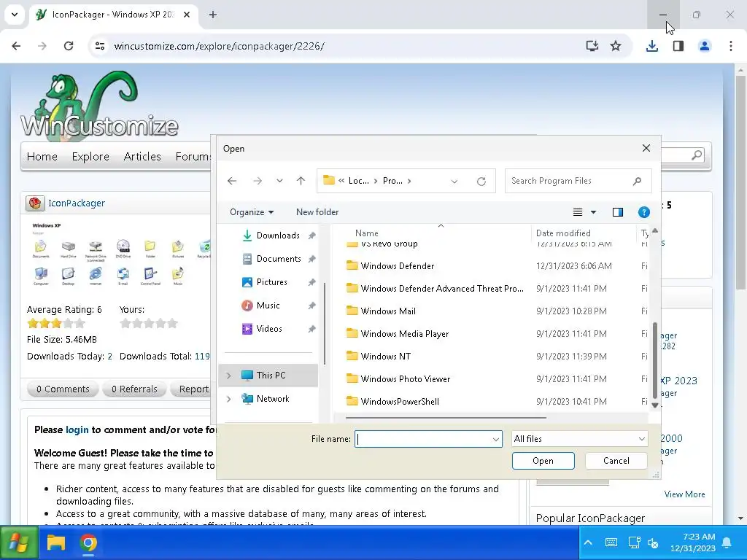Click the File name input box
Screen dimensions: 747x560
[423, 439]
